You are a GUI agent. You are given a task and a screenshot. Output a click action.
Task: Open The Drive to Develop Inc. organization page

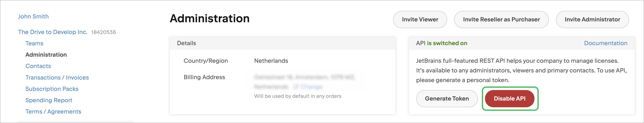[52, 32]
